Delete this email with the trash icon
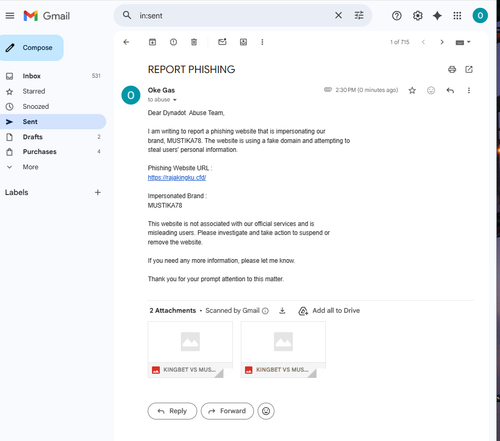Viewport: 500px width, 441px height. point(194,42)
